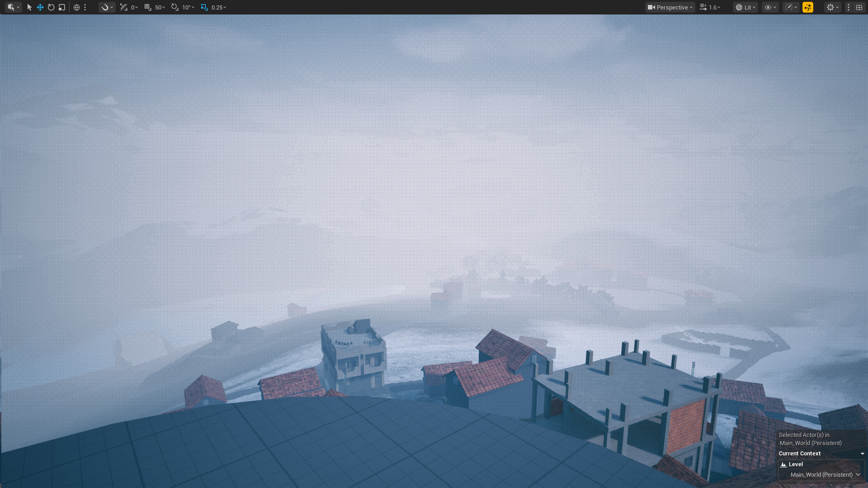Click the yellow restore viewport effects button
This screenshot has width=868, height=488.
[807, 7]
